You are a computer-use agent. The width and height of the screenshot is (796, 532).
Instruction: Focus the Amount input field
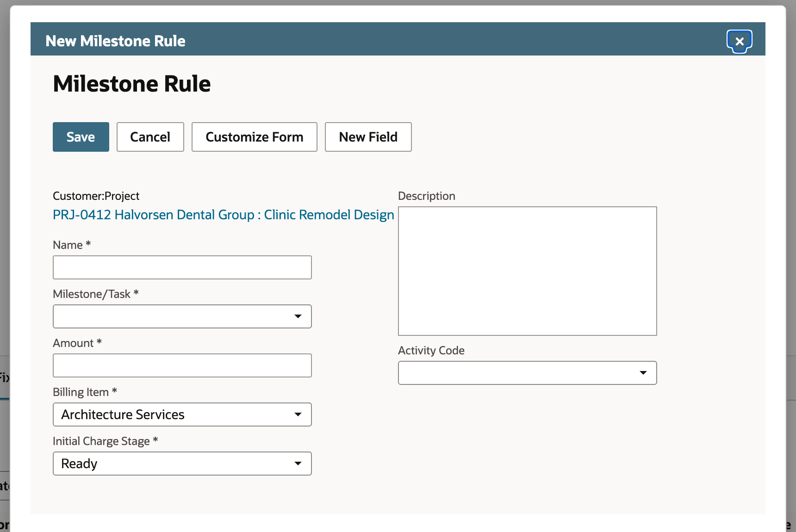coord(182,365)
